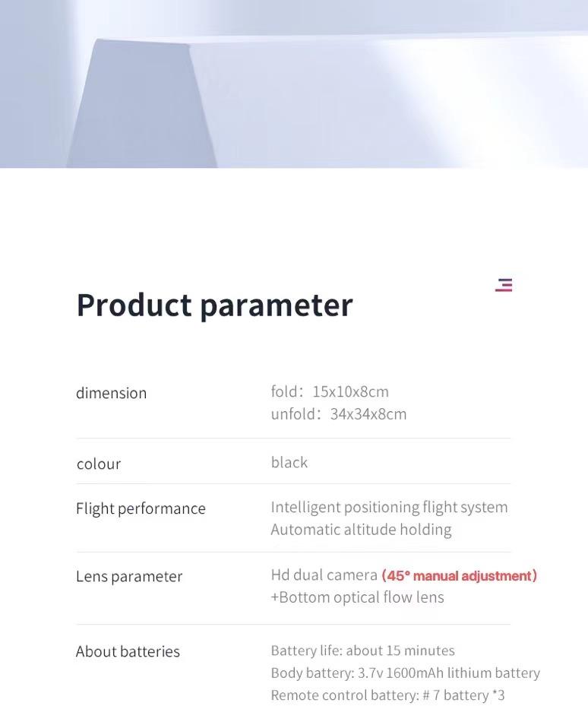
Task: Click the Body battery 3.7v 1600mAh line
Action: pyautogui.click(x=405, y=673)
